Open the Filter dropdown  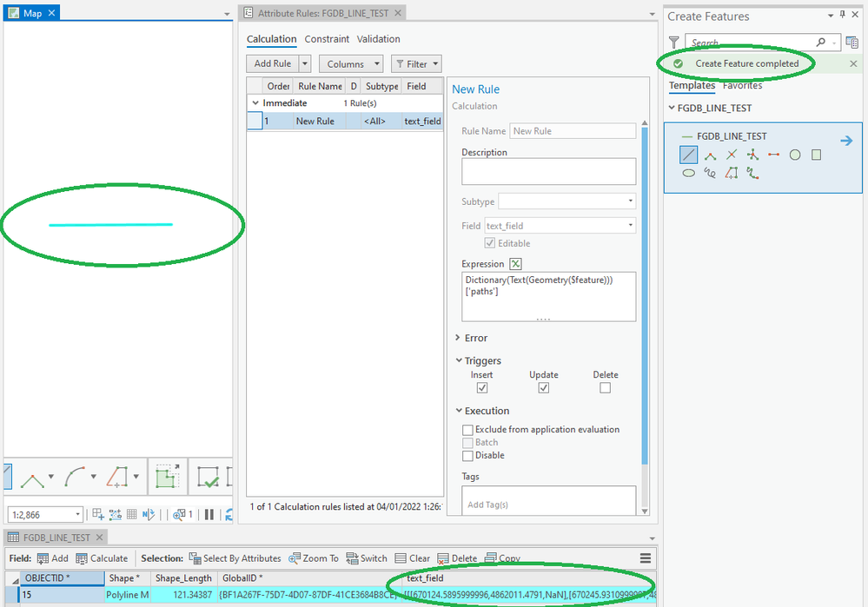(x=416, y=63)
